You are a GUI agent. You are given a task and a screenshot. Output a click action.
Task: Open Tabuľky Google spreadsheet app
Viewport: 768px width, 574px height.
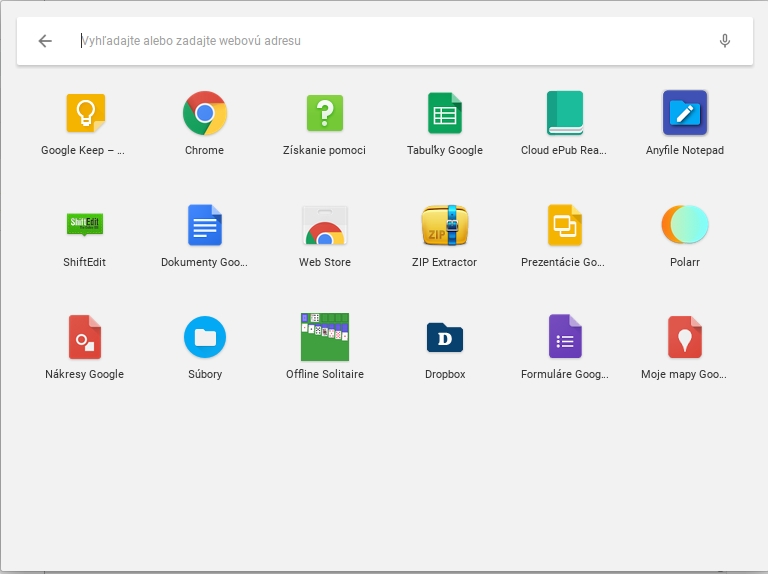click(445, 114)
